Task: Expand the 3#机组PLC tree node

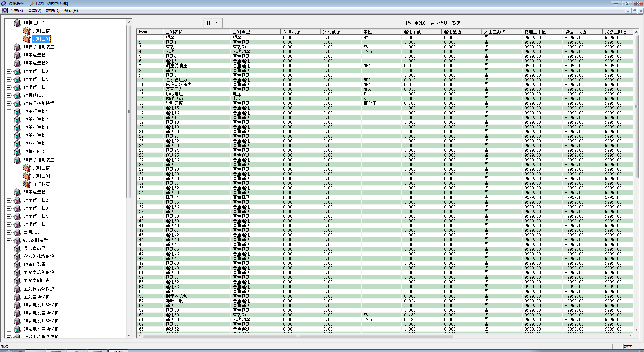Action: tap(9, 152)
